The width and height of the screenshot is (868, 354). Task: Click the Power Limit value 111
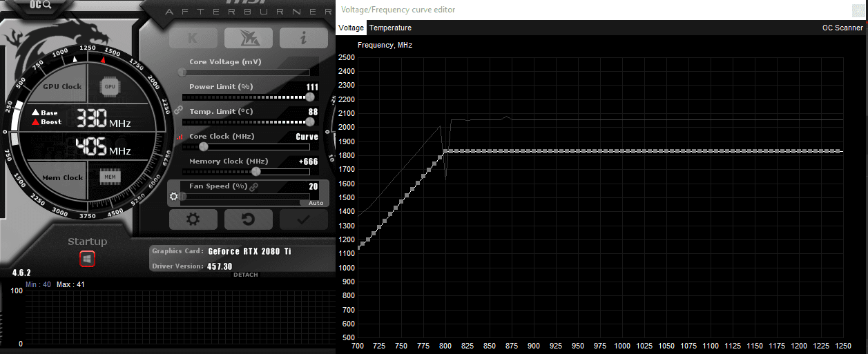pos(312,87)
